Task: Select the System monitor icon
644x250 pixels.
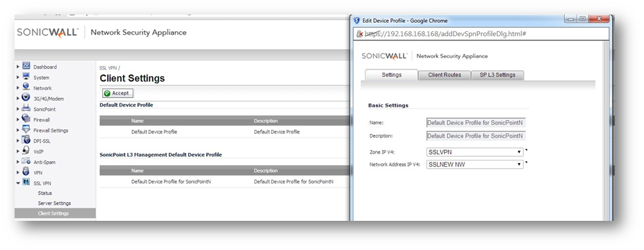Action: pos(26,77)
